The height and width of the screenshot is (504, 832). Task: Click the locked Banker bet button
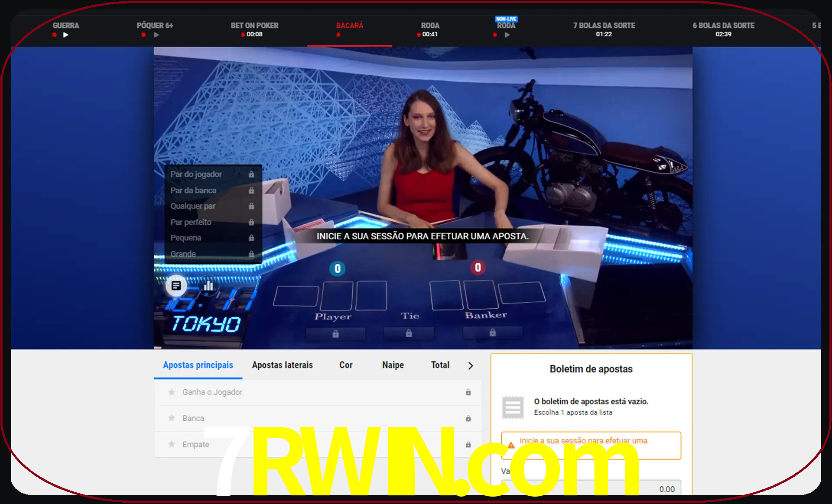pos(493,333)
